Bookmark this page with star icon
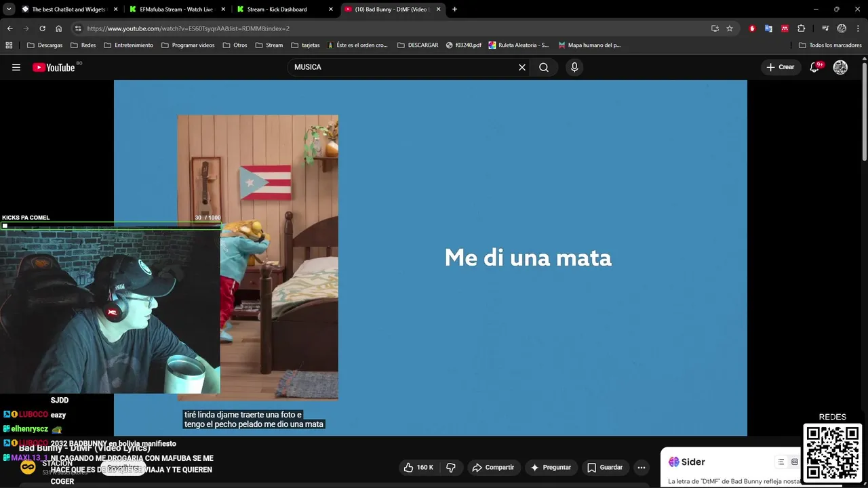868x488 pixels. (x=730, y=28)
